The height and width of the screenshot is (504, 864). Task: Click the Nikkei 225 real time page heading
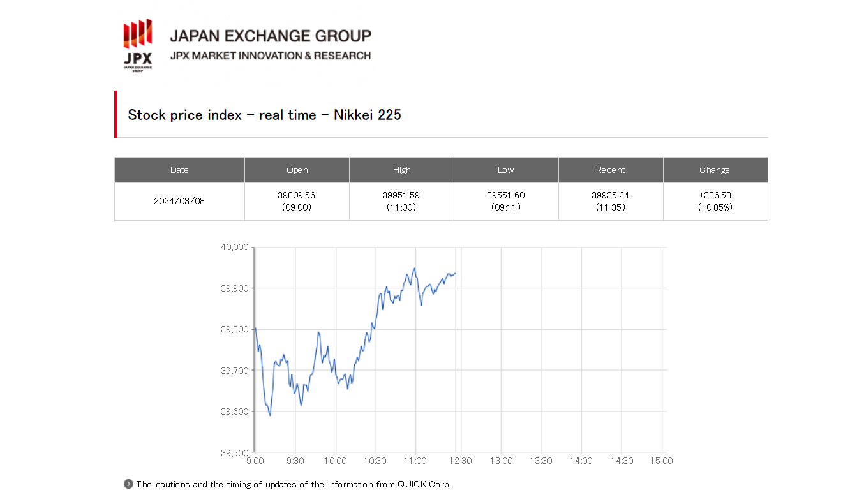(264, 115)
